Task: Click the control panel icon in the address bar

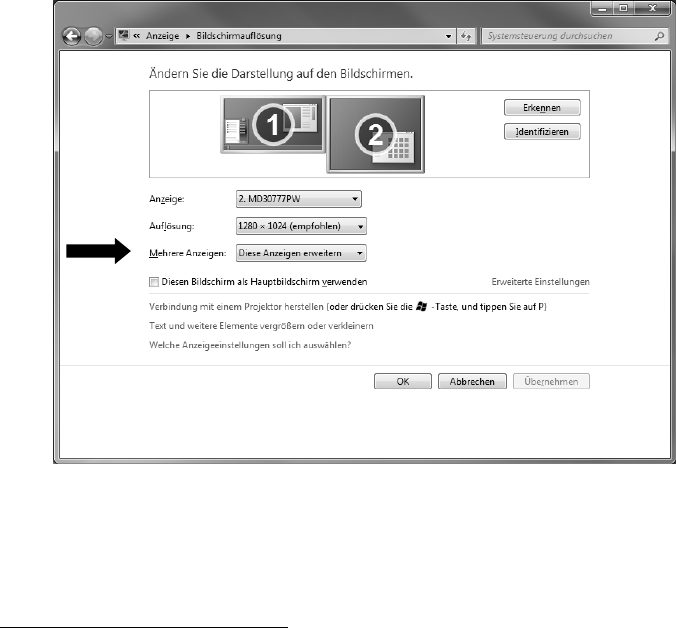Action: pyautogui.click(x=124, y=35)
